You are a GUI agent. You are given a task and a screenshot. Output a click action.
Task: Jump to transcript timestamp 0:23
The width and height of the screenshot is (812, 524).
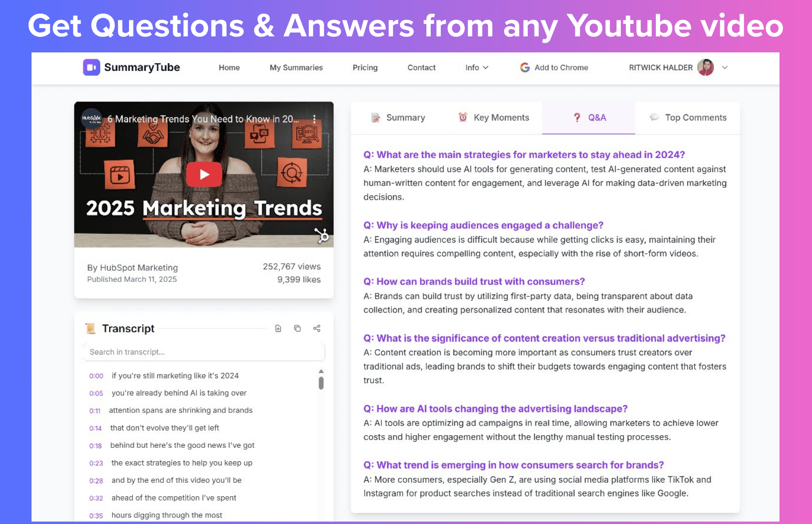pos(96,463)
